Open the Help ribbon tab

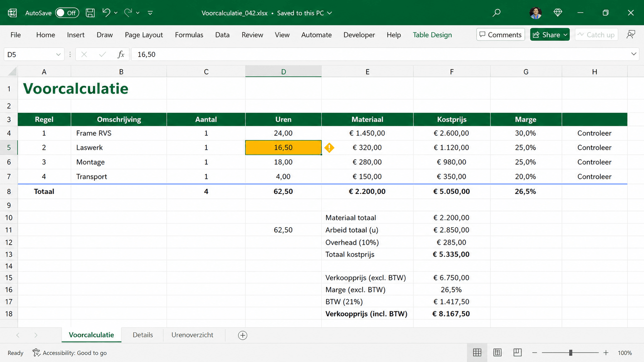[x=394, y=35]
